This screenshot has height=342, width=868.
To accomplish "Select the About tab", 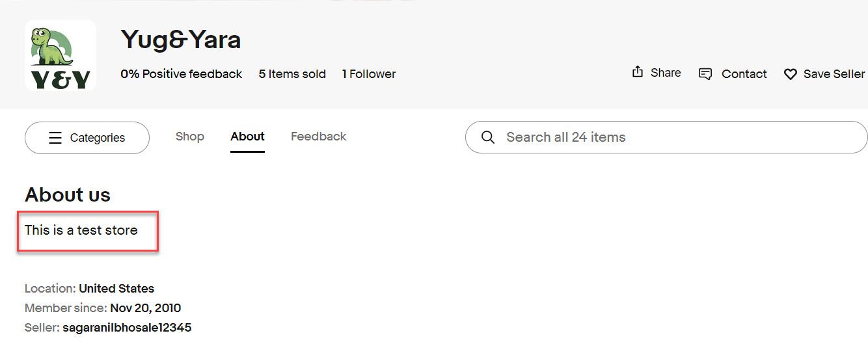I will [247, 137].
